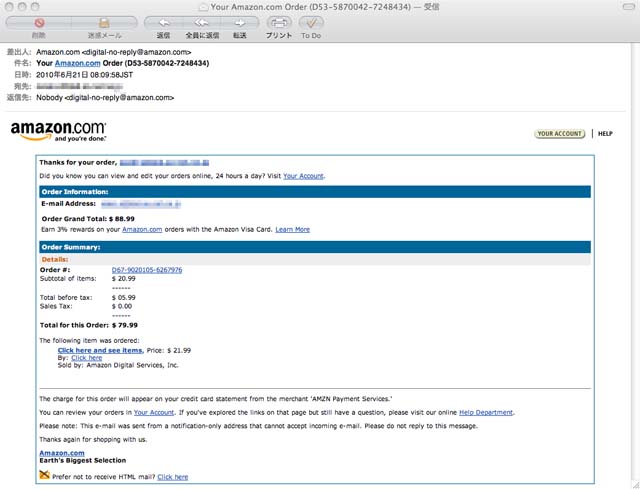
Task: Click the Reply (返信) arrow icon
Action: [164, 23]
